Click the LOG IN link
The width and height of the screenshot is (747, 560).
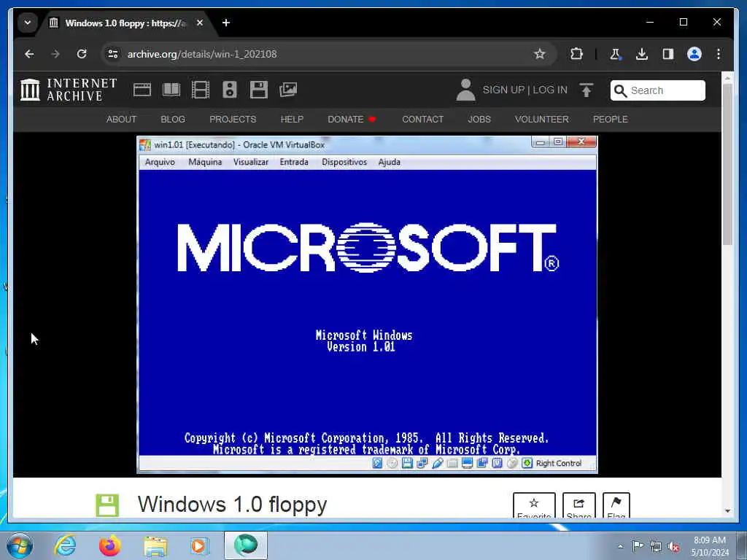(550, 90)
